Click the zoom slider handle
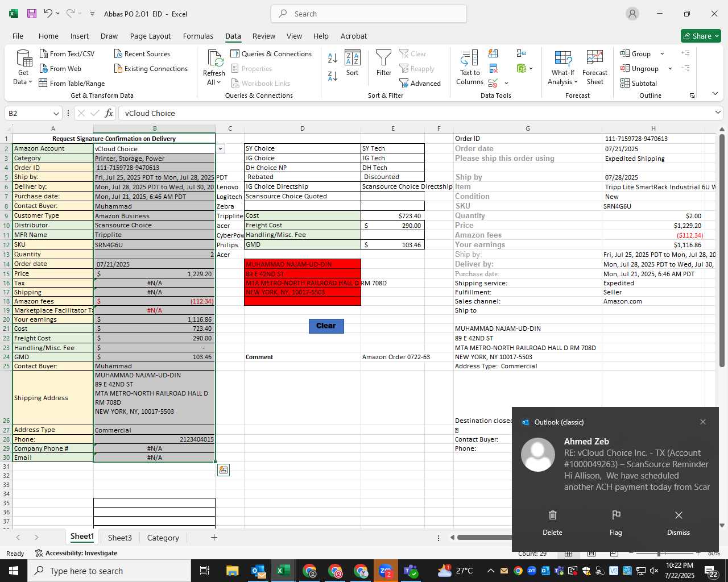 pos(659,553)
